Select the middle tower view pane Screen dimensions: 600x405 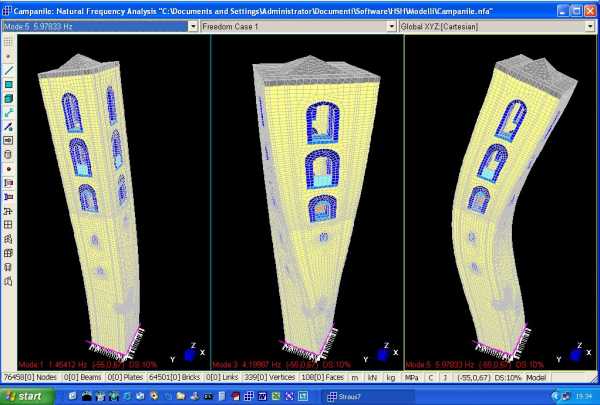pyautogui.click(x=307, y=200)
